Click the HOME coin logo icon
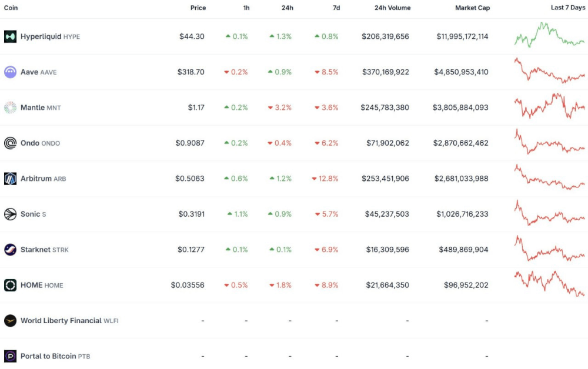 [10, 286]
